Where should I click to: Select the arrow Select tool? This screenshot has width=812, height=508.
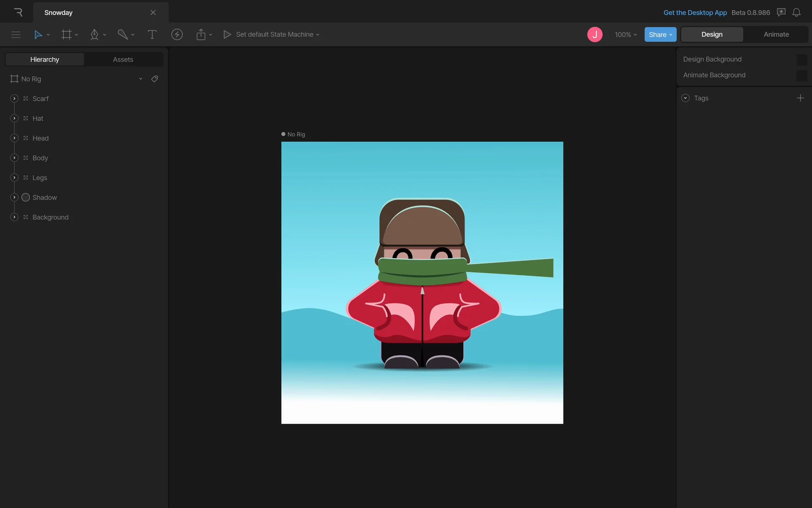pos(38,35)
